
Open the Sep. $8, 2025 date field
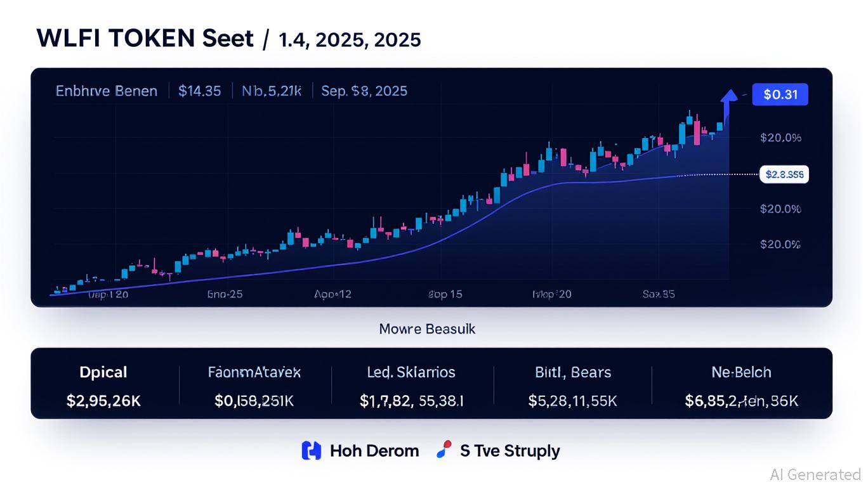tap(364, 91)
